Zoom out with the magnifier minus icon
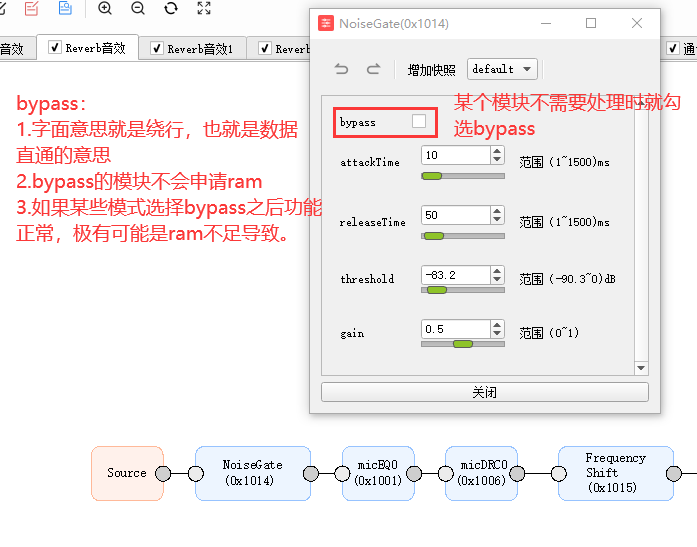697x547 pixels. click(x=138, y=8)
